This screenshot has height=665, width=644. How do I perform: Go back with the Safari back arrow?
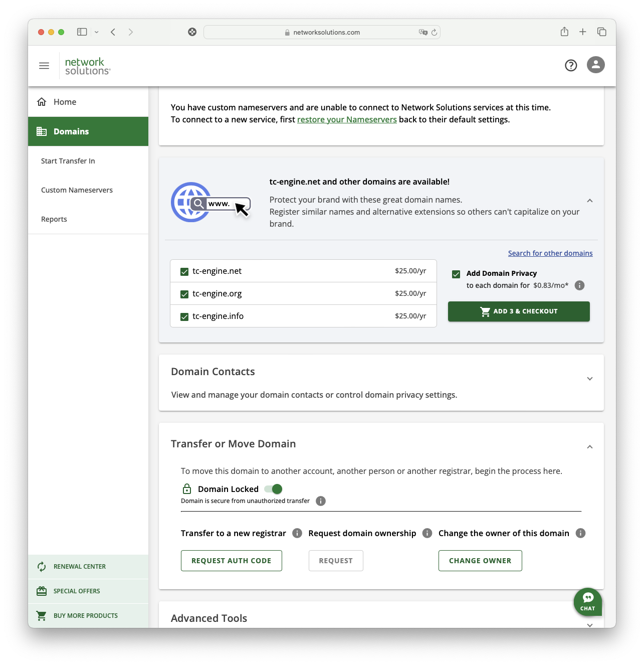[113, 32]
